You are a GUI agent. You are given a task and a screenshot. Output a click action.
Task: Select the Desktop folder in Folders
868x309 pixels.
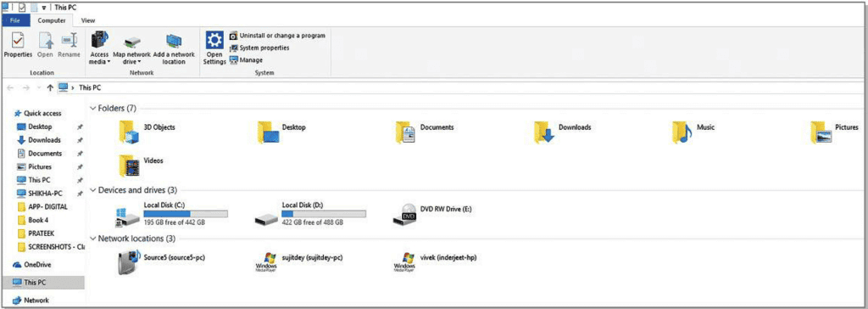(x=282, y=132)
